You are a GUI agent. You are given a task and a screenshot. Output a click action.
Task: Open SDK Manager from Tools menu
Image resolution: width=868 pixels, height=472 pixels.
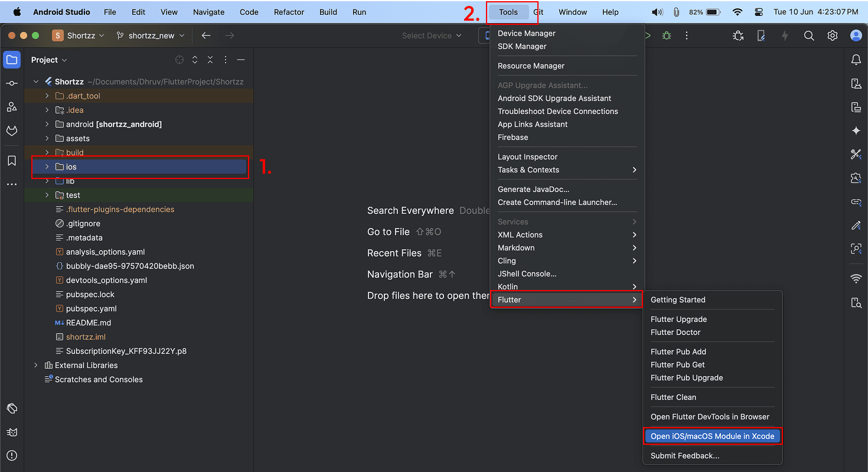pos(522,47)
